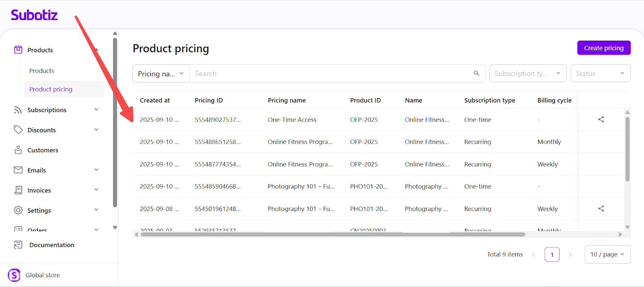Open the Documentation page
The height and width of the screenshot is (287, 644).
point(52,245)
